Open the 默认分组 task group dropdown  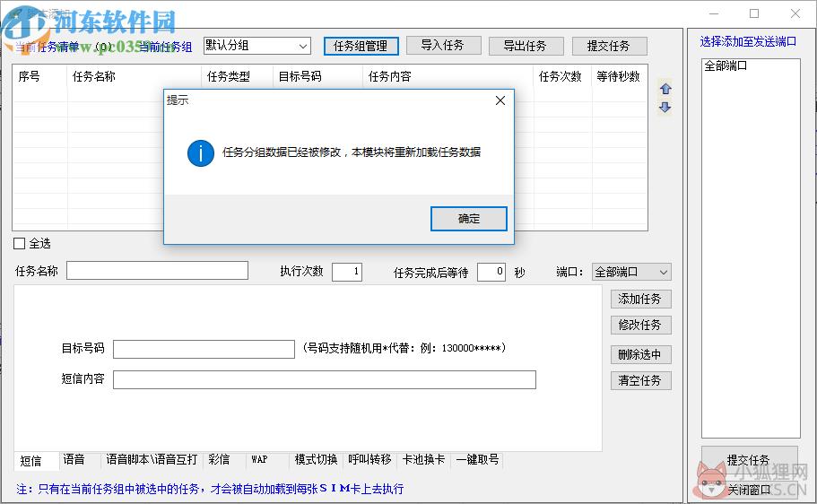(256, 46)
